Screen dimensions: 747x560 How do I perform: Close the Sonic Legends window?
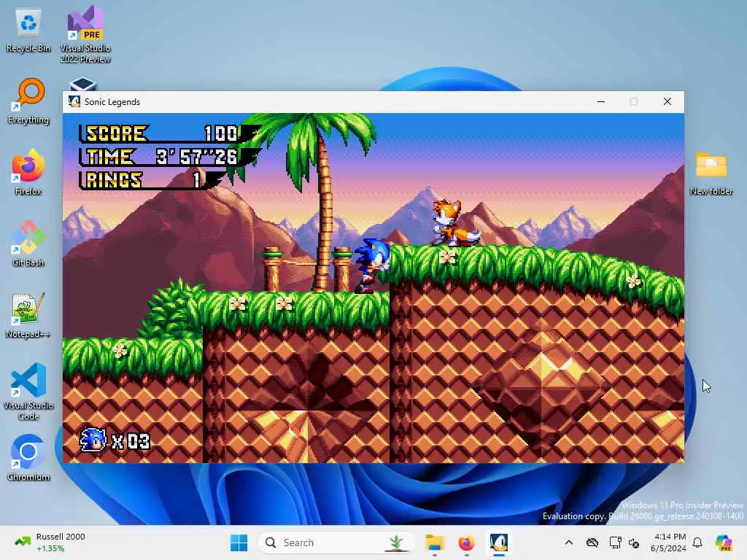pyautogui.click(x=667, y=101)
